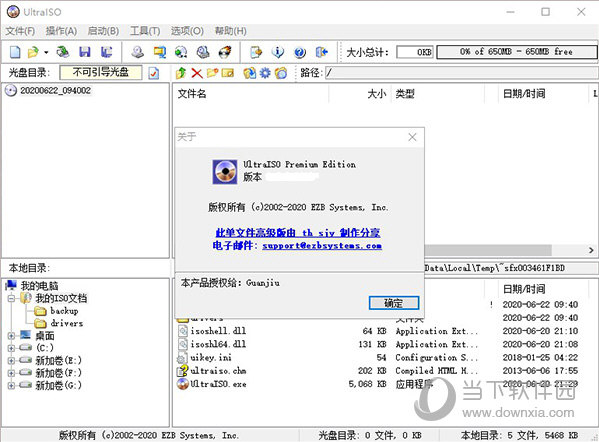Click the Make CD/DVD image icon

(x=138, y=52)
